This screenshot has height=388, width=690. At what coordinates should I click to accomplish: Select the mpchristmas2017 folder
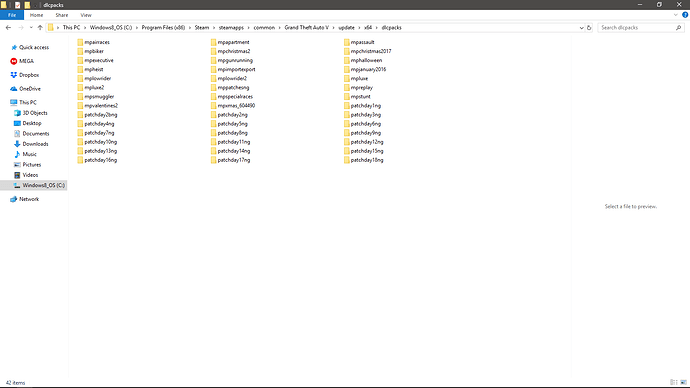coord(367,51)
